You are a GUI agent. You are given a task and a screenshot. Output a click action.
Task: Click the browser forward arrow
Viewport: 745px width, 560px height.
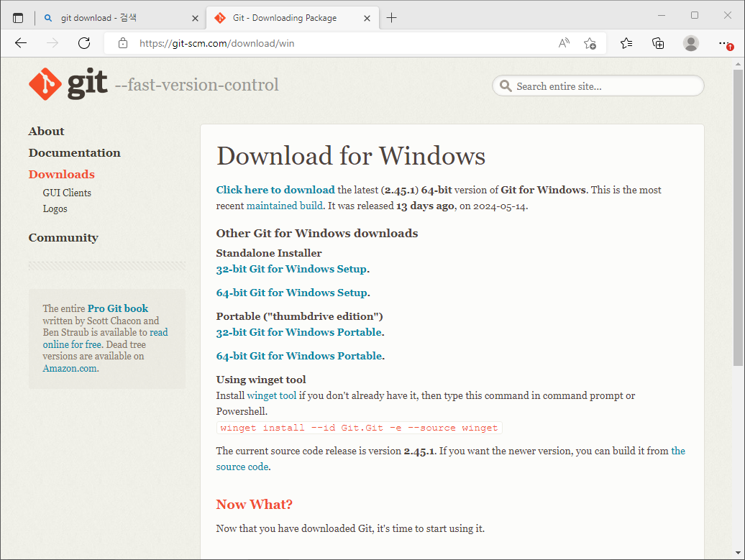tap(52, 43)
